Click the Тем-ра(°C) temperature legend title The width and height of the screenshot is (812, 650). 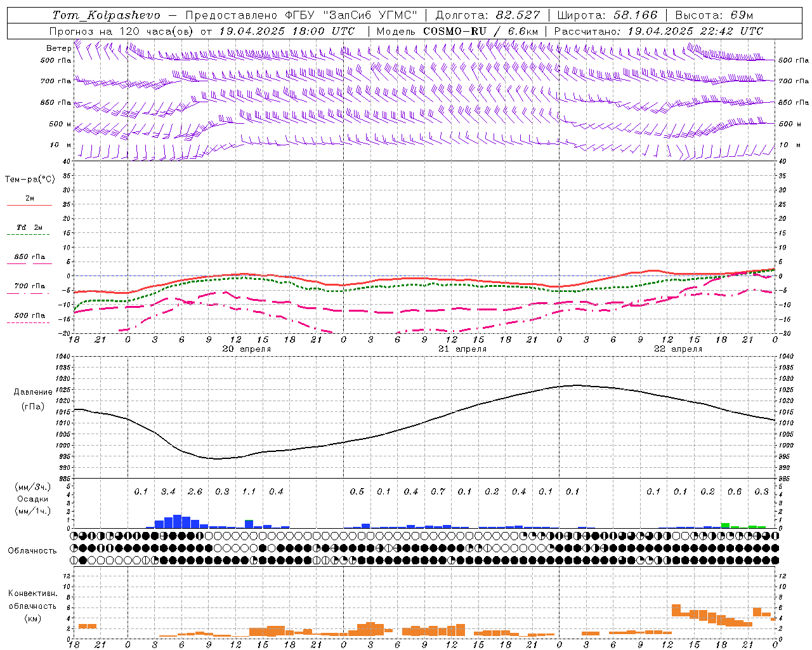click(x=30, y=180)
